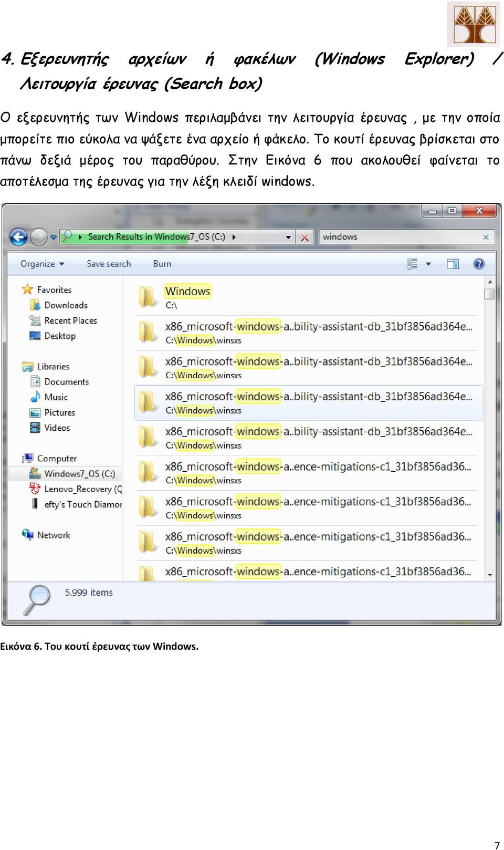Click the Downloads folder icon
The height and width of the screenshot is (850, 504).
(35, 305)
